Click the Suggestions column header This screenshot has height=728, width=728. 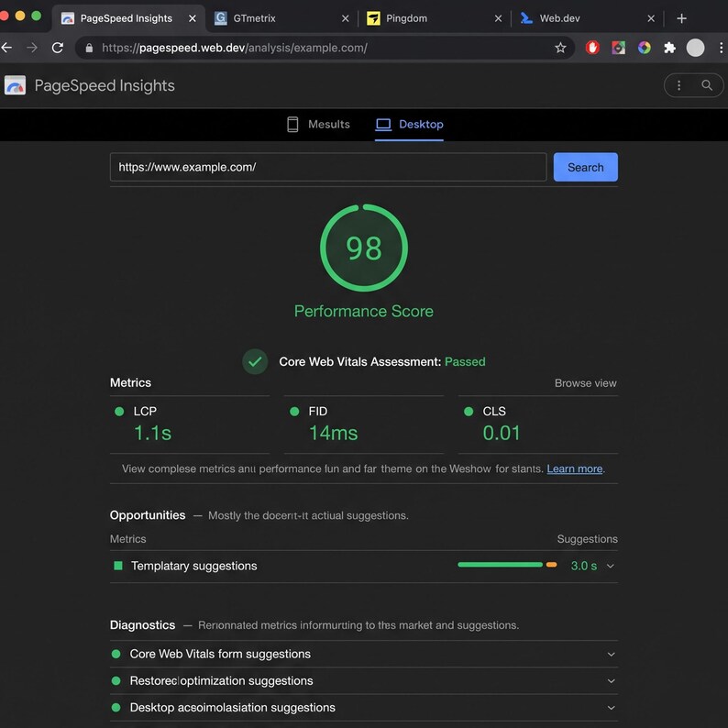[x=588, y=539]
